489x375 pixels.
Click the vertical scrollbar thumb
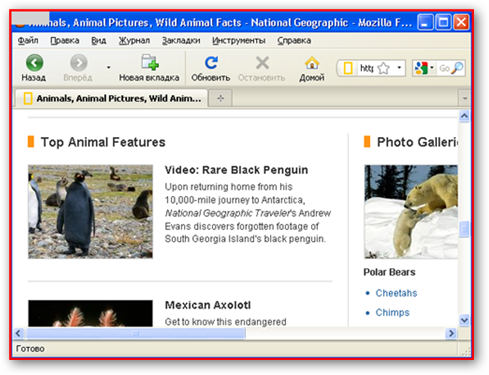464,229
